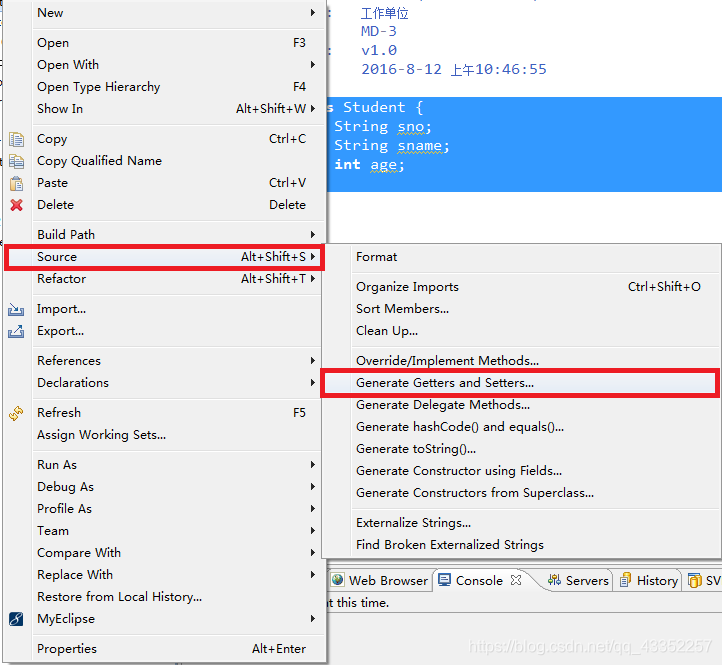Choose Restore from Local History

(x=164, y=597)
